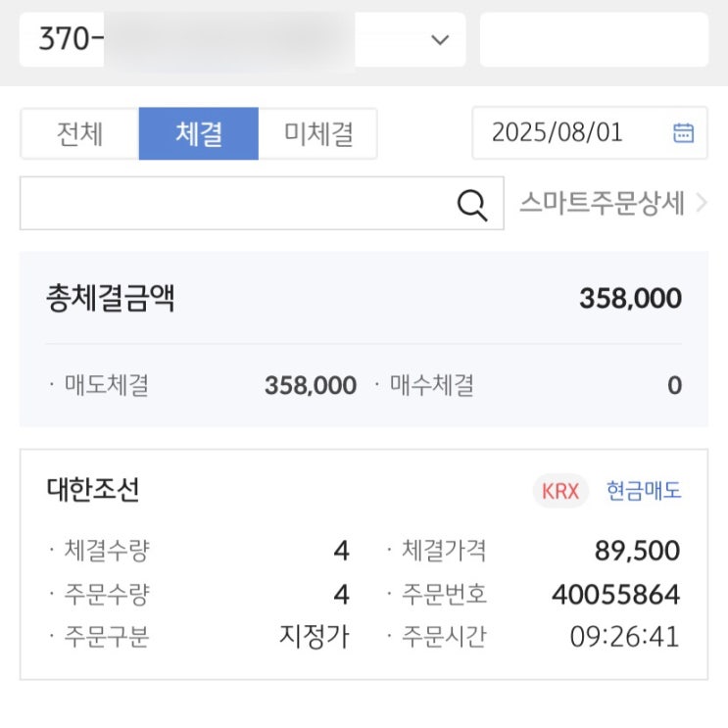Viewport: 728px width, 728px height.
Task: Click the 총체결금액 summary heading
Action: pyautogui.click(x=110, y=298)
